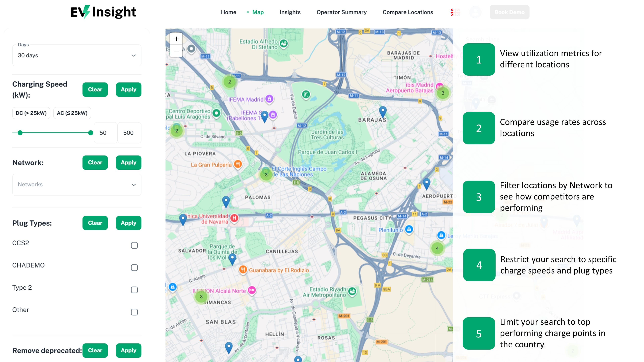The width and height of the screenshot is (644, 362).
Task: Check the Type 2 plug type checkbox
Action: 134,290
